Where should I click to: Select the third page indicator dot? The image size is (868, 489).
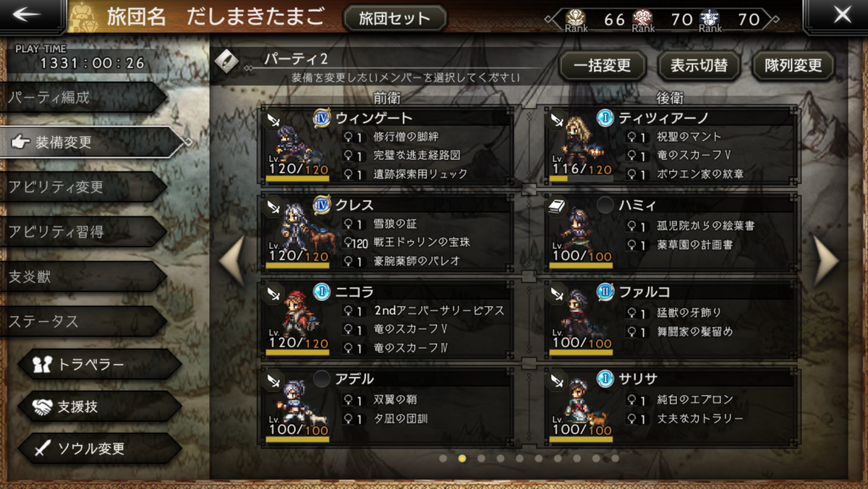[x=481, y=458]
